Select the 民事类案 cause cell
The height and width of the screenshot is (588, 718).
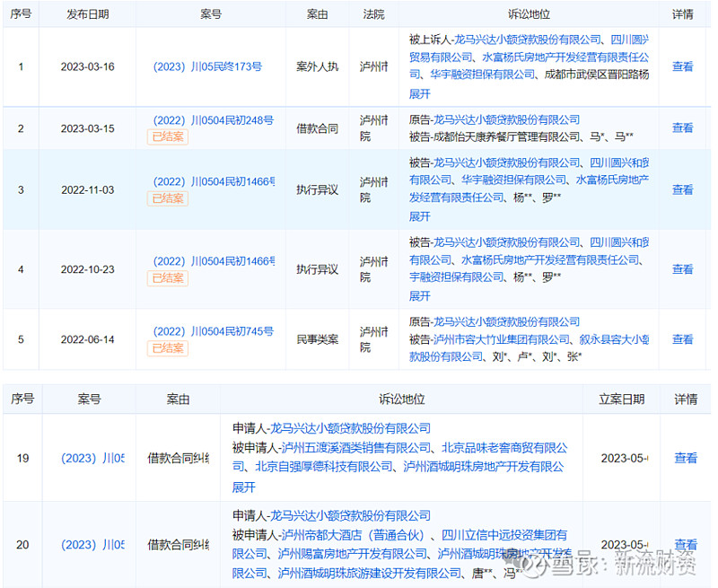click(x=317, y=339)
